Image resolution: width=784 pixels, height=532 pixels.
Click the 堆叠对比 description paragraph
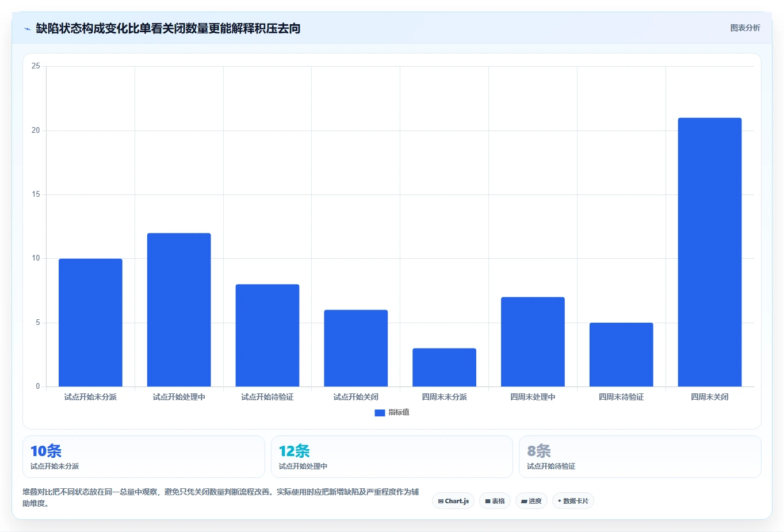pyautogui.click(x=221, y=497)
